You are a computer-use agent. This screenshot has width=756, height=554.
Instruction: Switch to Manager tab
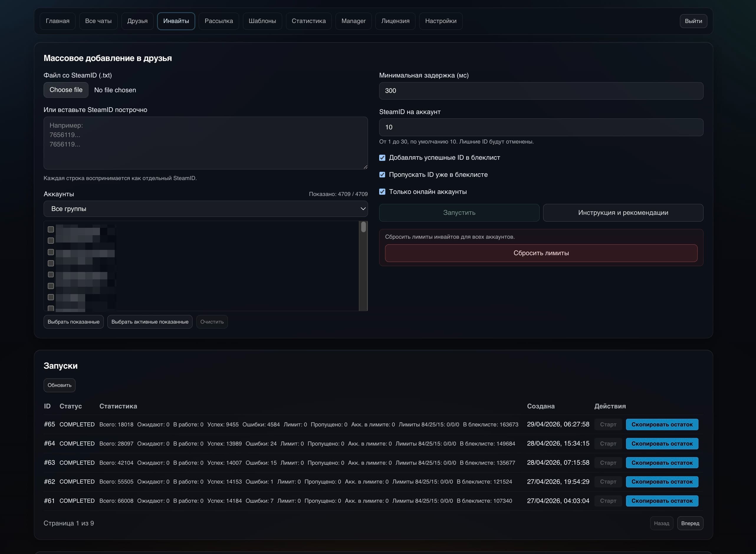coord(353,21)
